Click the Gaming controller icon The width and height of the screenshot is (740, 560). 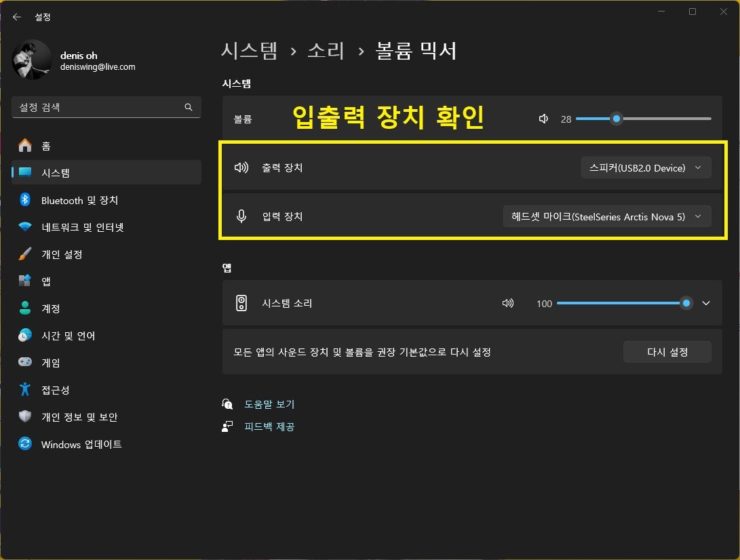coord(25,362)
